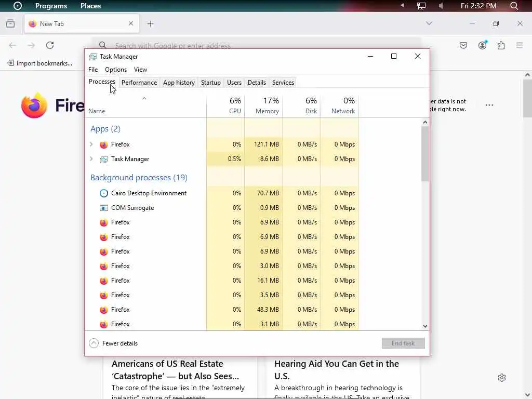532x399 pixels.
Task: Select the Processes tab
Action: point(102,82)
